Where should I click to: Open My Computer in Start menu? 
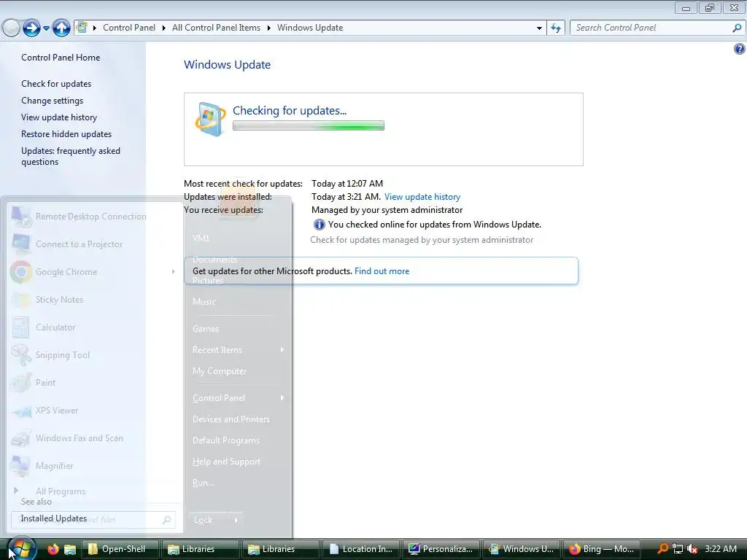pos(220,371)
